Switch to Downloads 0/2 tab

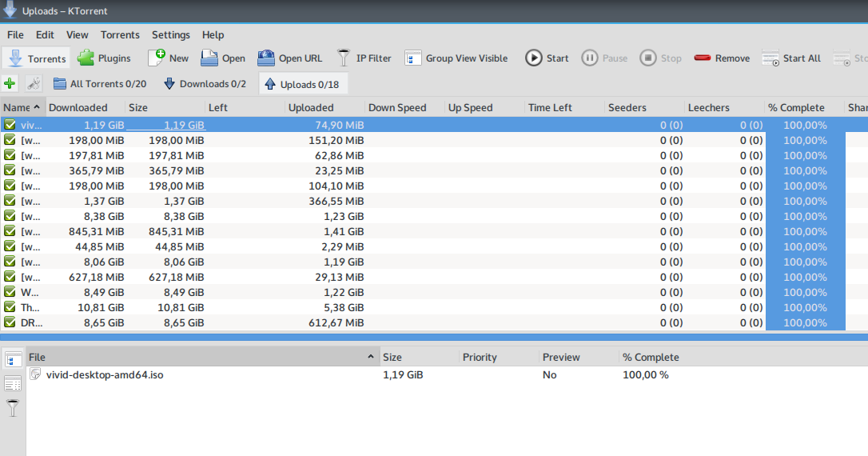[x=205, y=84]
